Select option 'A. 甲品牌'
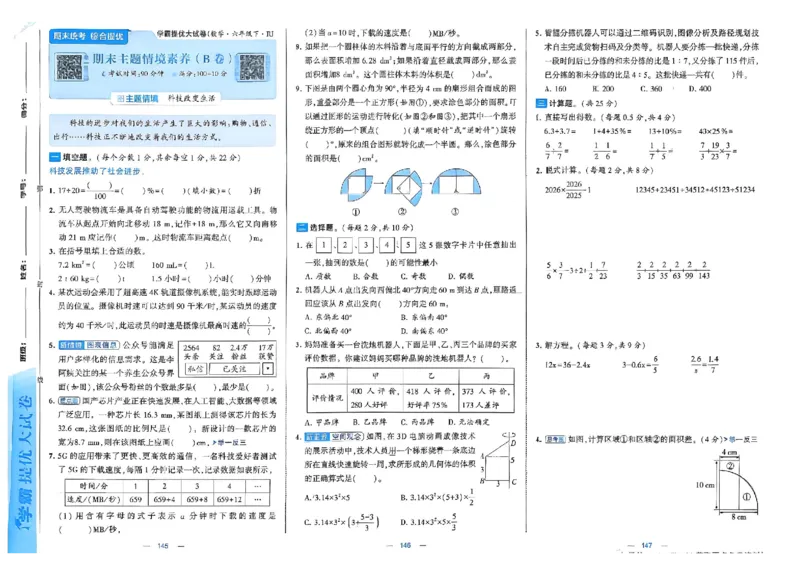 coord(321,422)
